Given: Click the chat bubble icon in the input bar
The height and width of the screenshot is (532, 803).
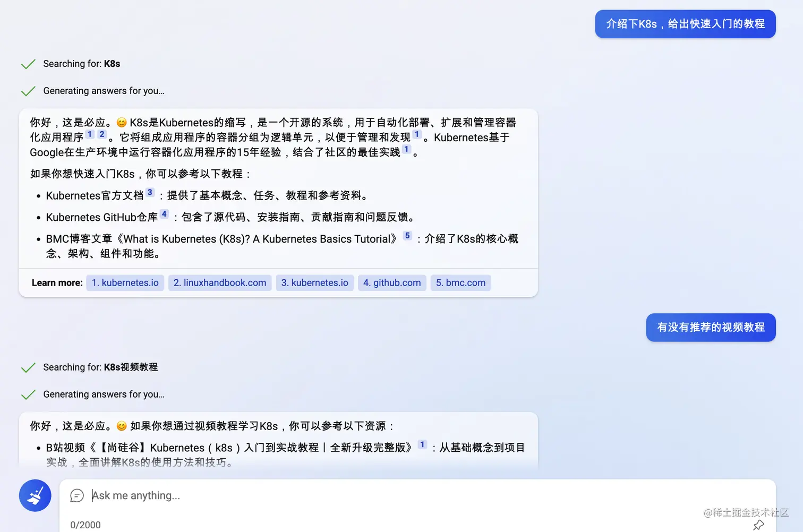Looking at the screenshot, I should click(x=77, y=495).
